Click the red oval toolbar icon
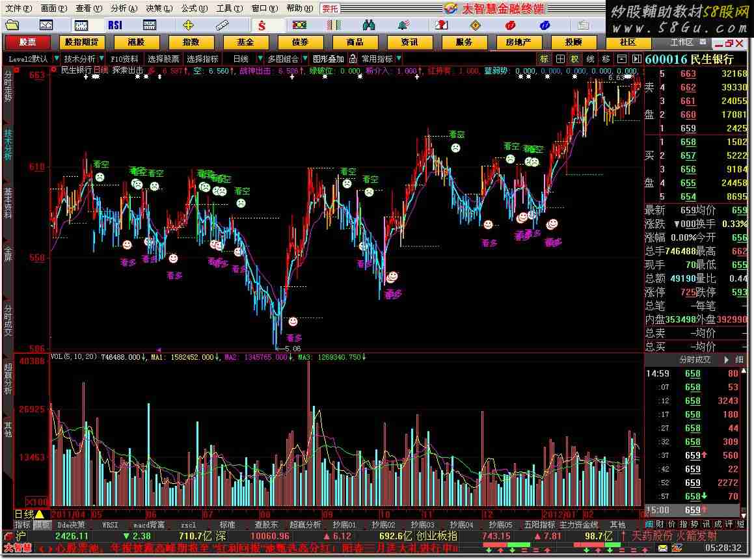Screen dimensions: 754x560 pos(510,25)
